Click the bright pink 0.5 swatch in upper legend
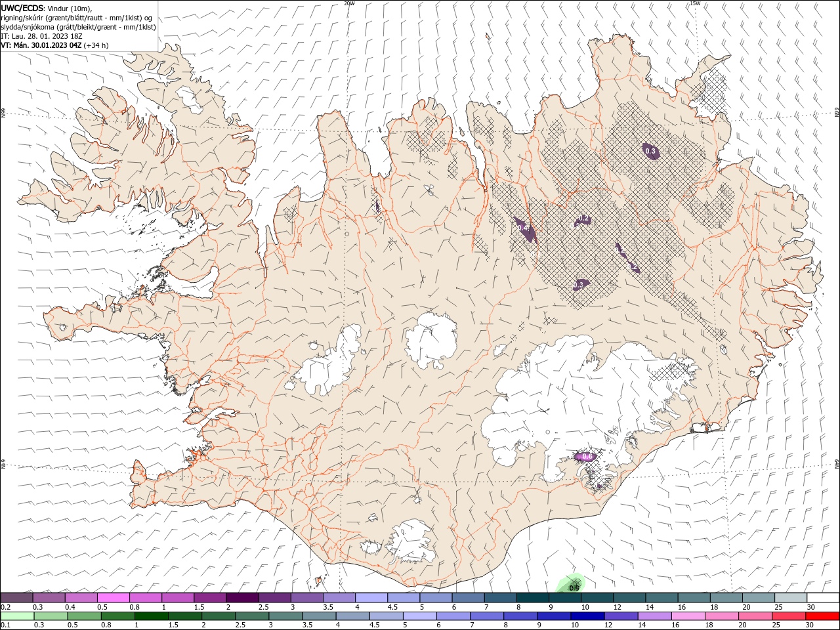 point(113,598)
